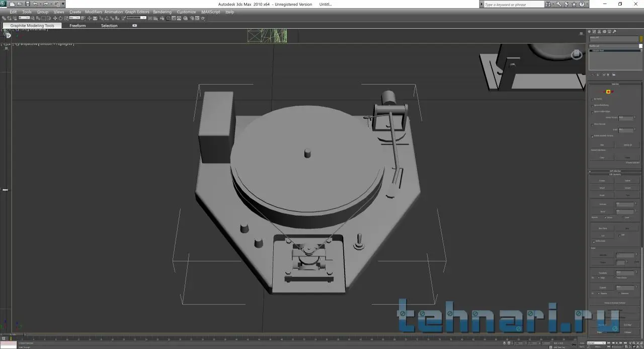Toggle the Delete Isolated Vertices checkbox
Screen dimensions: 644x349
click(x=592, y=136)
